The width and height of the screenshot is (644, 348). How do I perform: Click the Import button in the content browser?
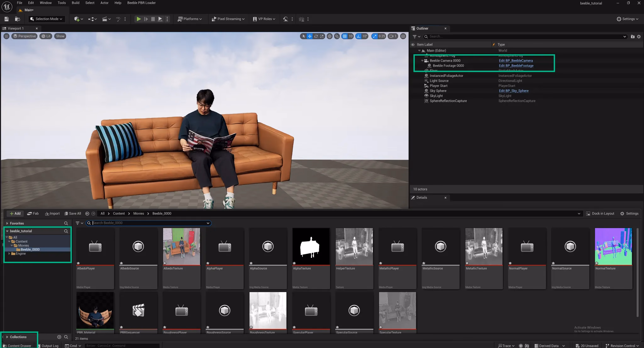point(52,213)
